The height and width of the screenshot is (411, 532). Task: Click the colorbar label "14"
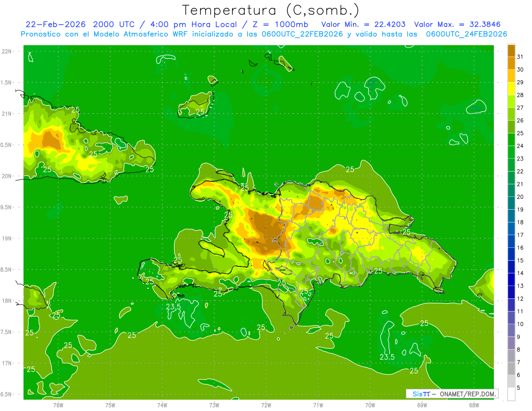(x=520, y=273)
